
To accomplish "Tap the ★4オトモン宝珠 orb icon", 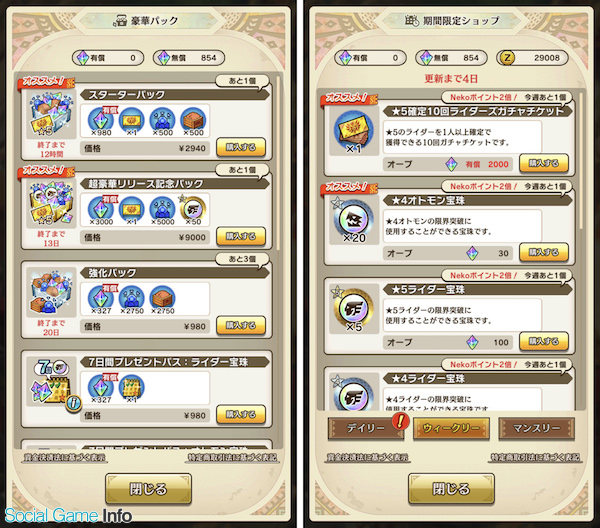I will click(354, 220).
